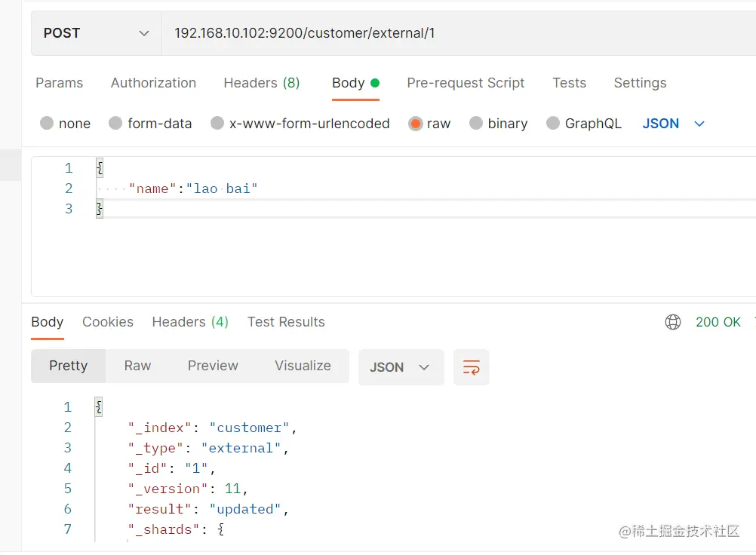Select the none body type radio
Image resolution: width=756 pixels, height=555 pixels.
click(47, 124)
